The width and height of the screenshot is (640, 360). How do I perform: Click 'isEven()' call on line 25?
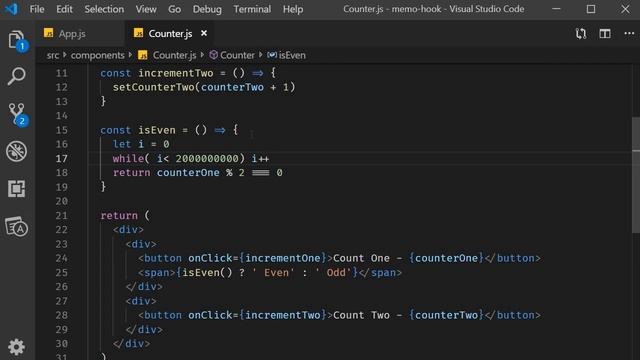pos(207,272)
